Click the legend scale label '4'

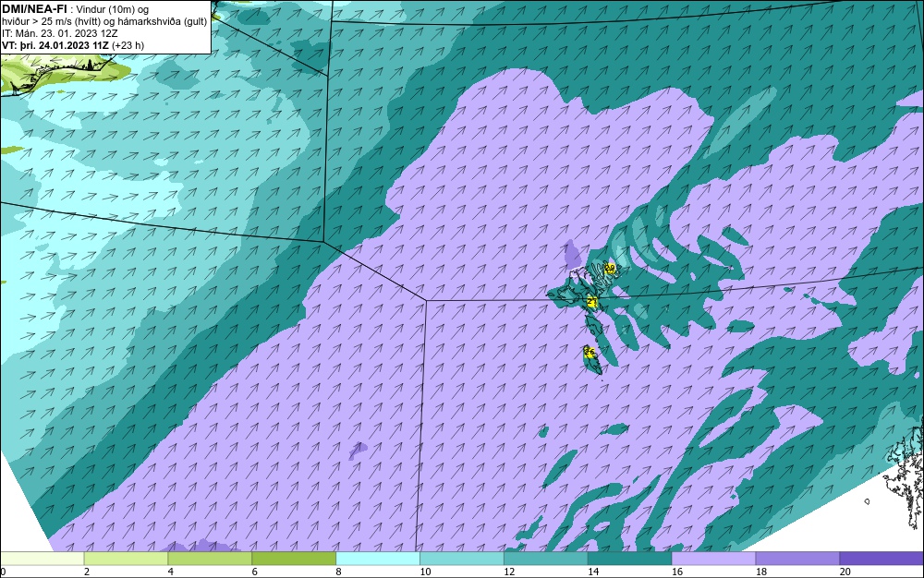pyautogui.click(x=170, y=572)
